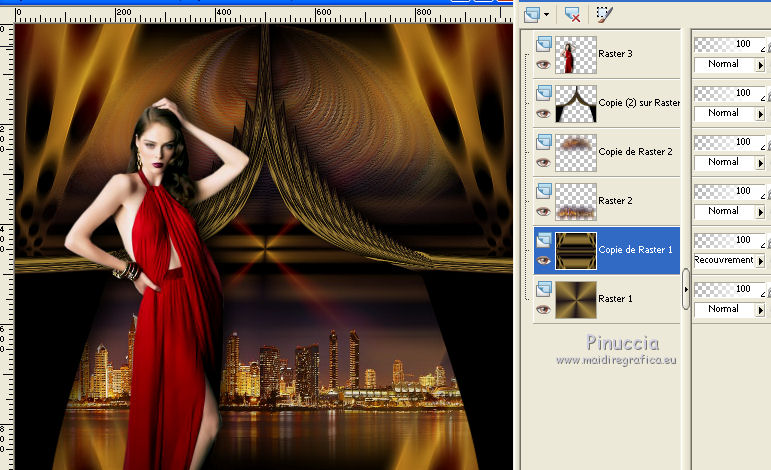Viewport: 771px width, 470px height.
Task: Select the Copie de Raster 2 layer
Action: 634,152
